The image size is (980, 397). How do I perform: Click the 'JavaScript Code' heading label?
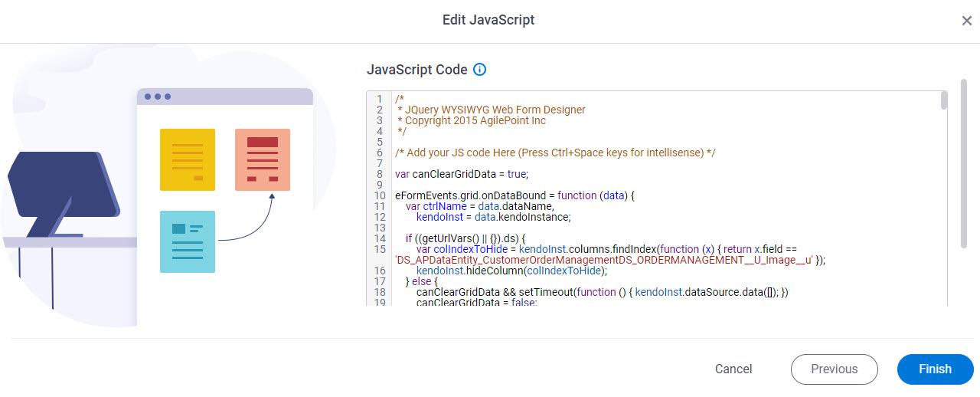(416, 70)
